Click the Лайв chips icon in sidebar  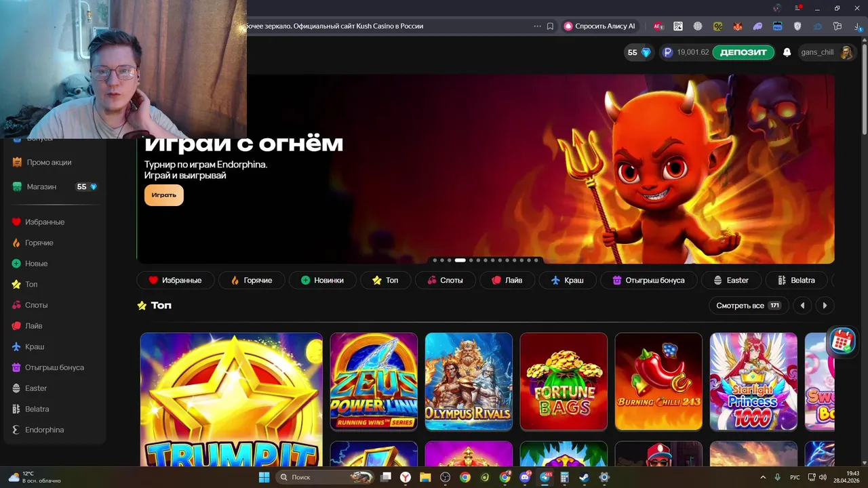17,326
